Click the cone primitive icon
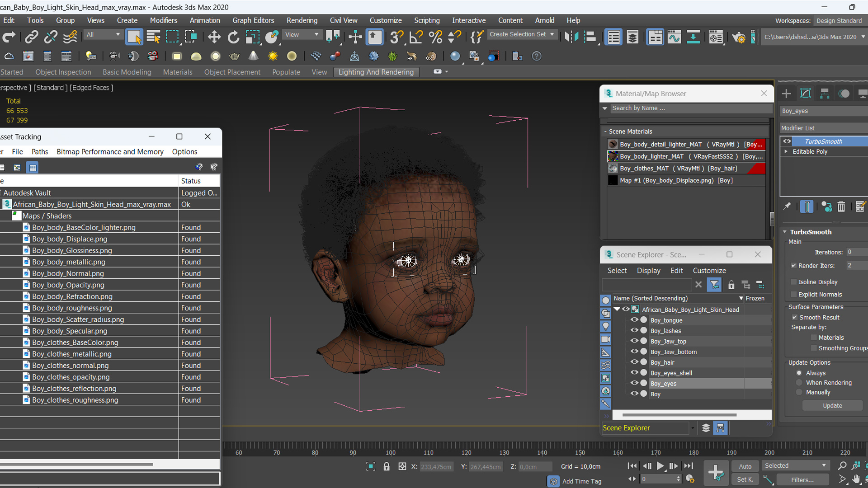The height and width of the screenshot is (488, 868). (254, 56)
